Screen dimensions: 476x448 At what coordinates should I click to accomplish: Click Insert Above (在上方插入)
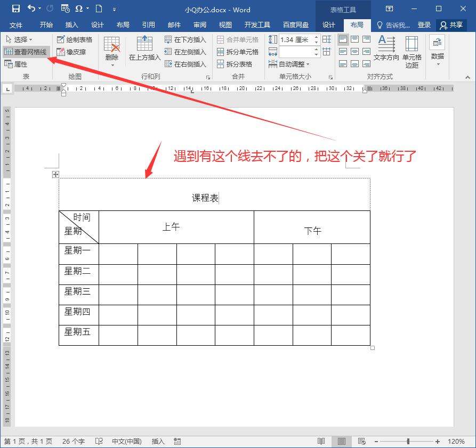pyautogui.click(x=144, y=48)
